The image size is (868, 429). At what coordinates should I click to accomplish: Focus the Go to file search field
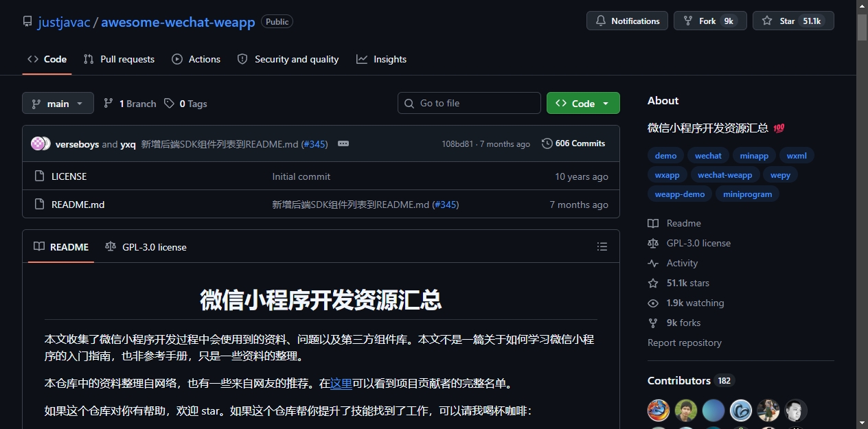[469, 103]
